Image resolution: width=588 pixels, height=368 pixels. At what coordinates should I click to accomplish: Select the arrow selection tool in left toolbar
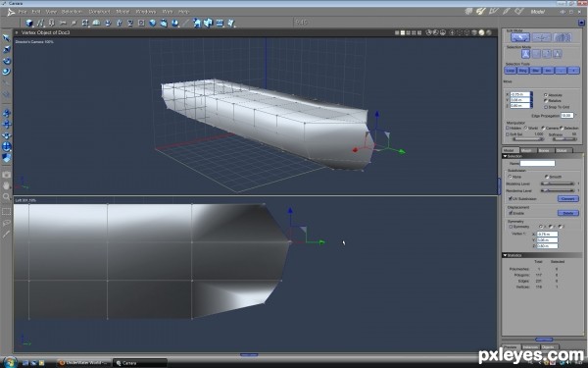[7, 38]
